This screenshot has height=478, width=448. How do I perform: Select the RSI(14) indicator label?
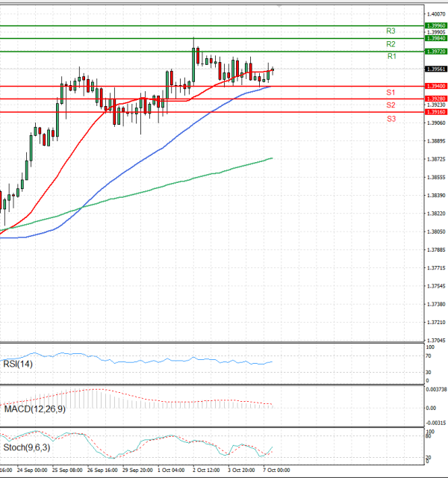pos(18,364)
